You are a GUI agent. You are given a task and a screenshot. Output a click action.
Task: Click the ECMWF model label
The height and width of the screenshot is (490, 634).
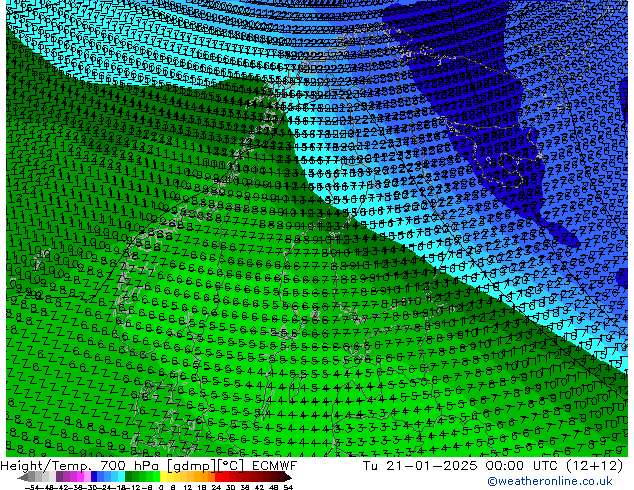(x=275, y=466)
